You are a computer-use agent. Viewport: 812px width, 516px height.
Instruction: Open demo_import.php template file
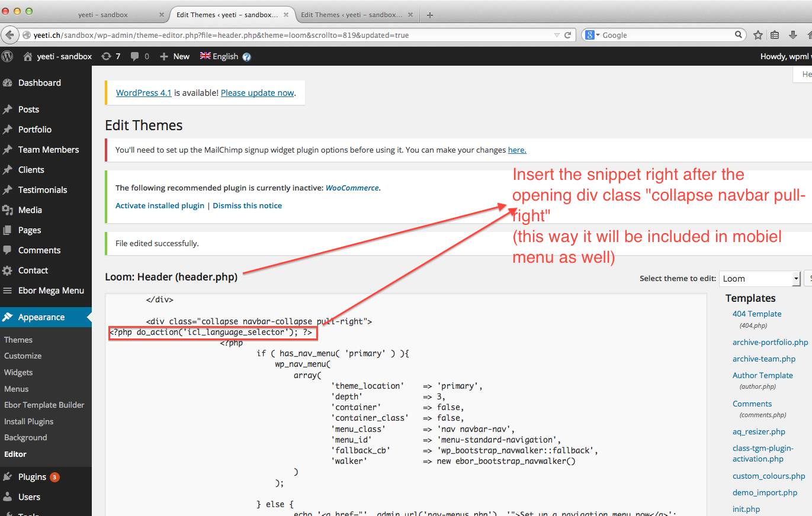(x=765, y=493)
